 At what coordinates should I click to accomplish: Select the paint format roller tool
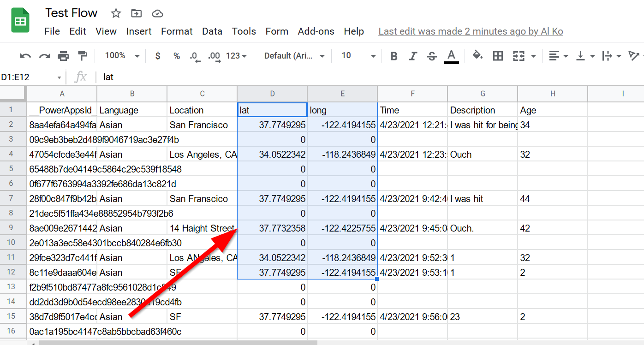(83, 56)
